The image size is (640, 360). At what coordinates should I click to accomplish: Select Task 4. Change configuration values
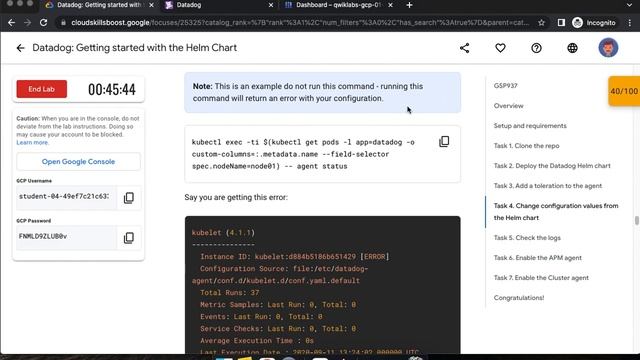pyautogui.click(x=556, y=212)
